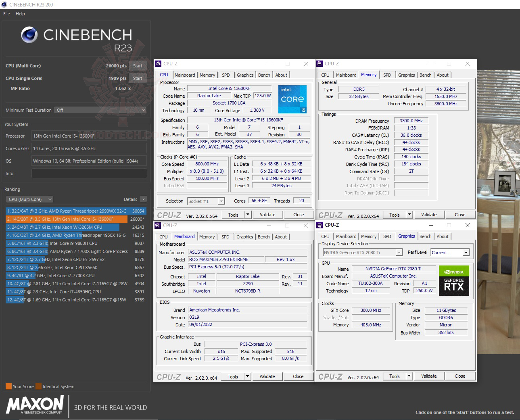Screen dimensions: 520x420
Task: Click the Close button in the Graphics CPU-Z window
Action: (460, 376)
